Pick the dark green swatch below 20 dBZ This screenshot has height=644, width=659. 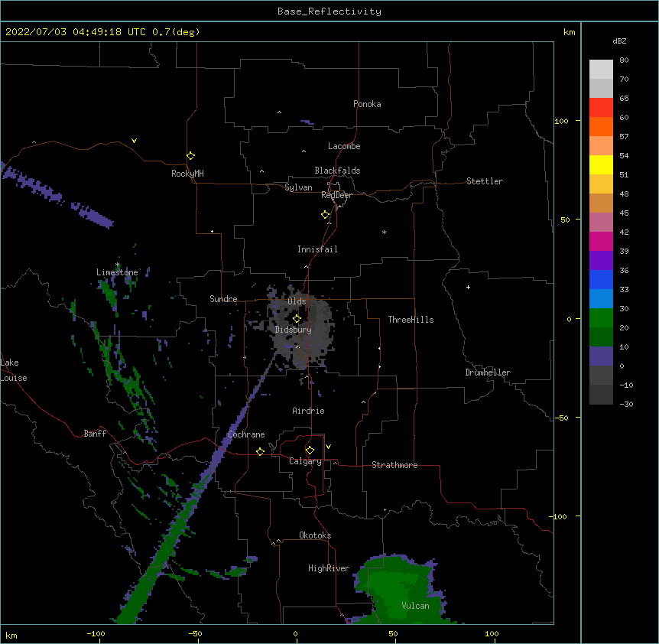click(x=601, y=337)
